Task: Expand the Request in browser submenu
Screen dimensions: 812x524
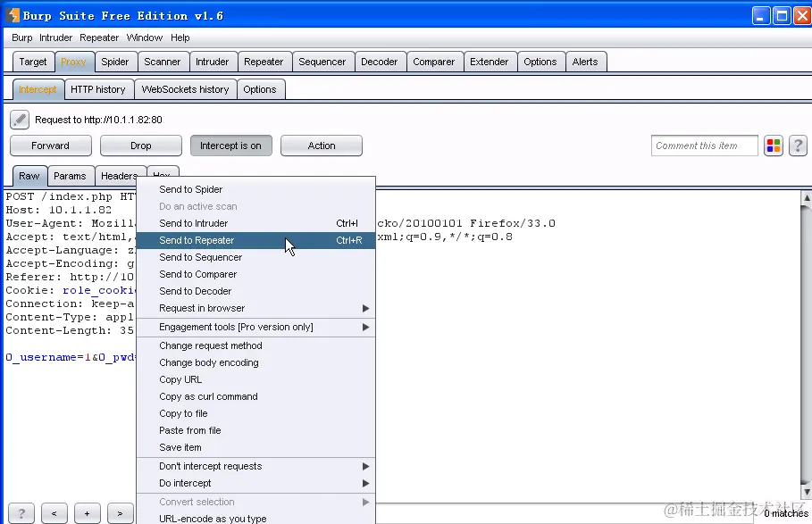Action: [x=255, y=308]
